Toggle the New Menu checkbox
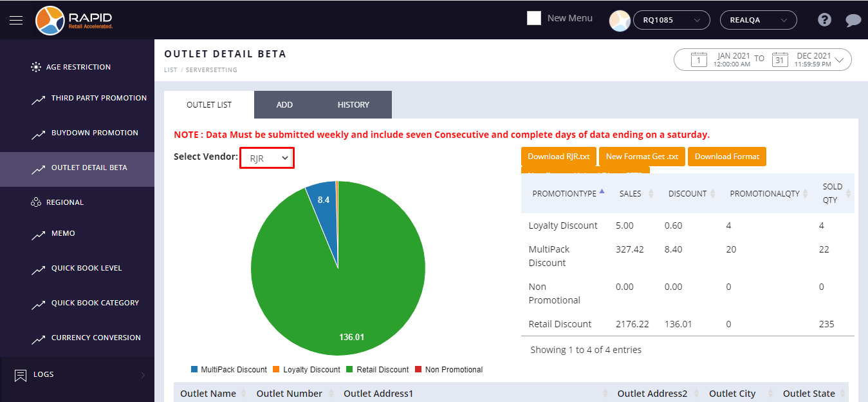This screenshot has height=402, width=868. [533, 18]
